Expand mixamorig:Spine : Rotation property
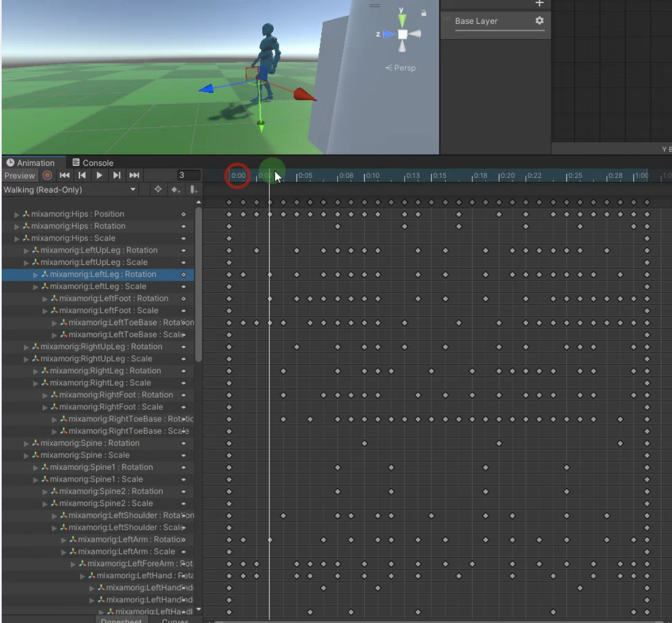The width and height of the screenshot is (672, 623). 26,443
